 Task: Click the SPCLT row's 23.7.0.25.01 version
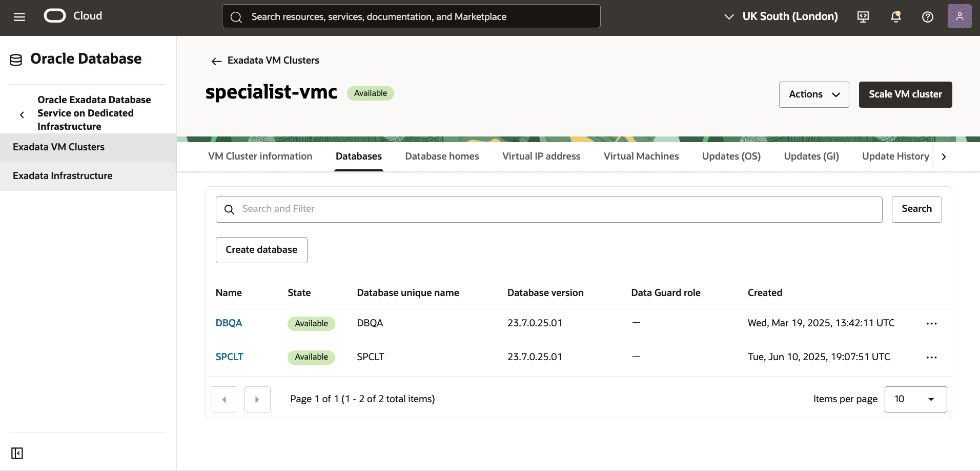pos(535,357)
